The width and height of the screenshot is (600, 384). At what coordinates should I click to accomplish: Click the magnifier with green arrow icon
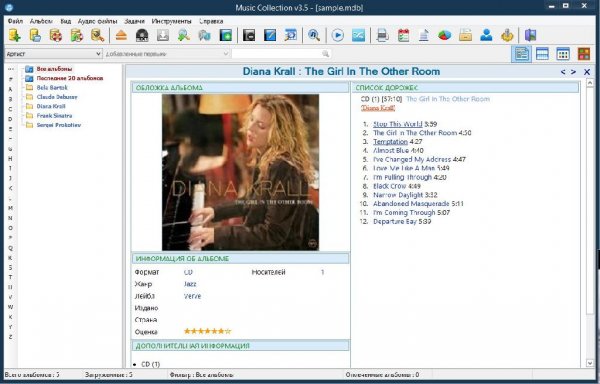(x=184, y=35)
